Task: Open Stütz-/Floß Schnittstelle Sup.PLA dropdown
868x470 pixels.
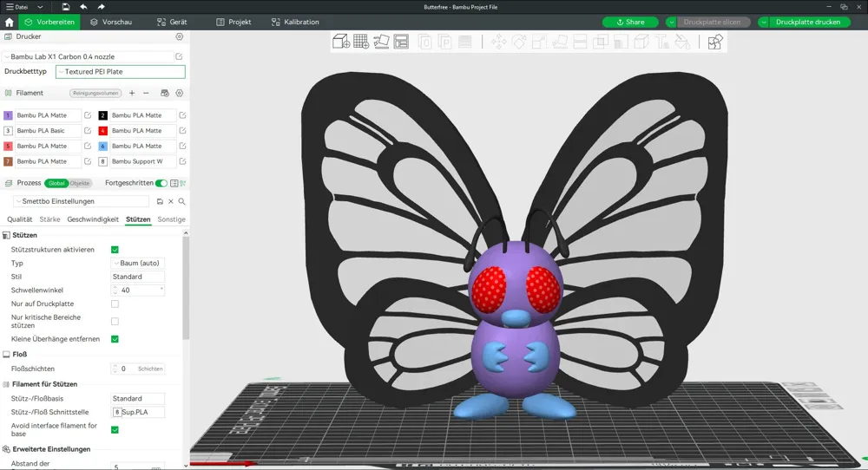Action: (x=138, y=412)
